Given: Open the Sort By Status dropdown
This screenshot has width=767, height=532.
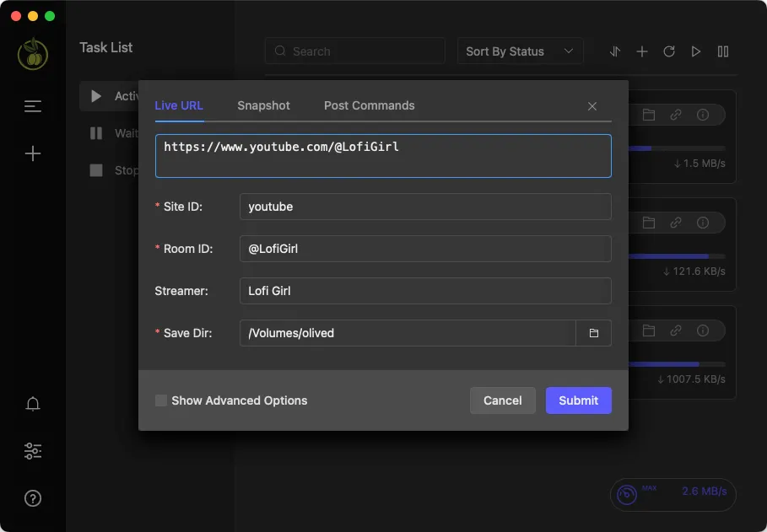Looking at the screenshot, I should coord(520,51).
